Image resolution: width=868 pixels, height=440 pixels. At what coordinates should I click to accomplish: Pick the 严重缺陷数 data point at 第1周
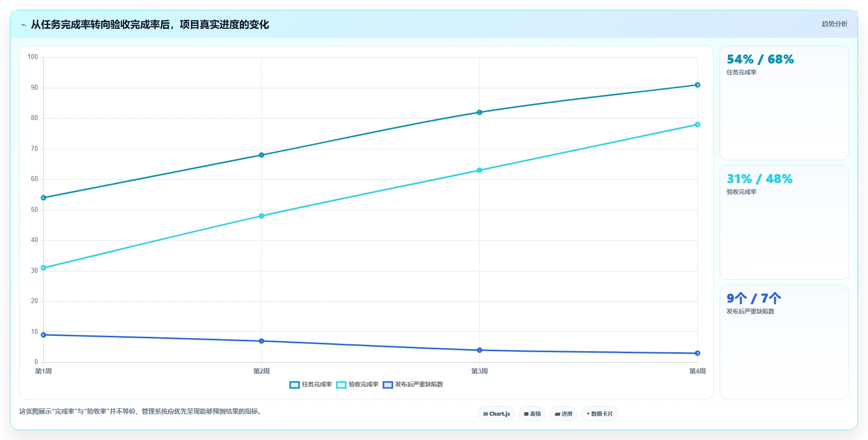point(44,335)
